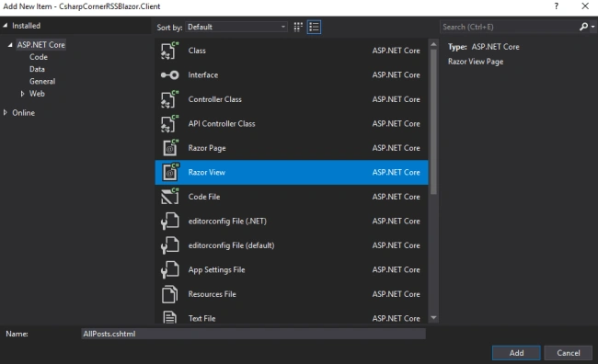Click the Interface template icon
This screenshot has height=364, width=598.
(x=169, y=75)
